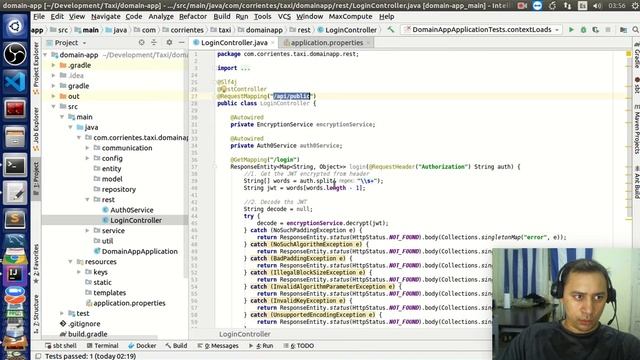Open the Search Everywhere magnifier icon
The image size is (640, 360).
tap(636, 30)
